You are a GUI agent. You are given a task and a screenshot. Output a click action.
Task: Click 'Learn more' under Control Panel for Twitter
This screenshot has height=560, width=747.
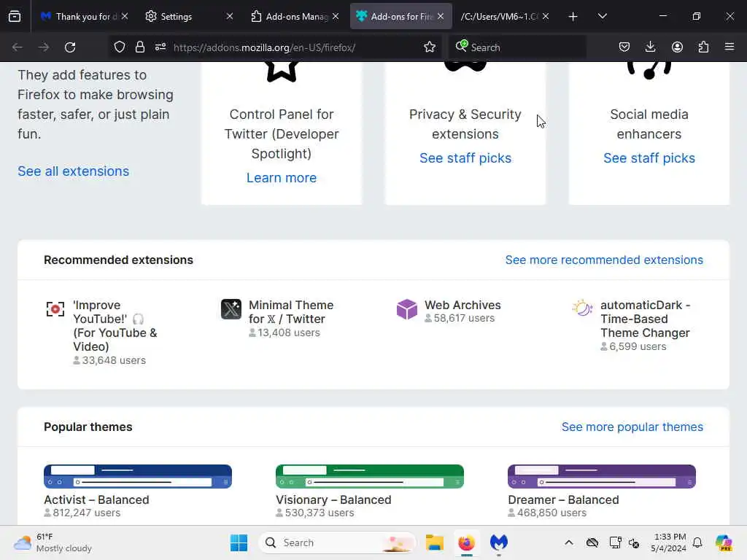tap(282, 178)
